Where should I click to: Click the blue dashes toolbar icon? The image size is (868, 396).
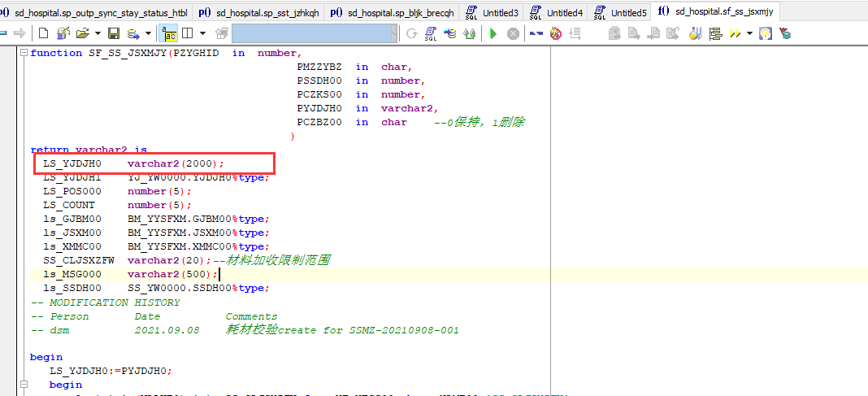[x=536, y=34]
